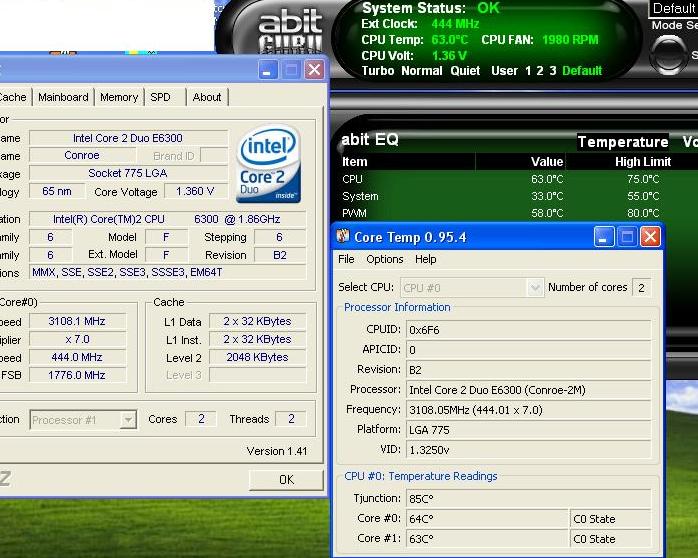
Task: Switch to the Mainboard tab in CPU-Z
Action: click(x=63, y=97)
